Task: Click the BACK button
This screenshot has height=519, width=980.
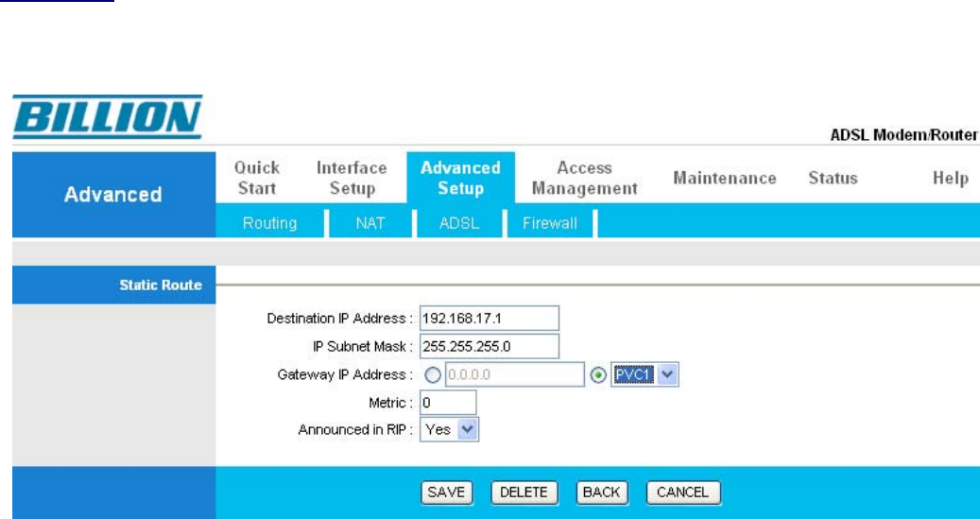Action: [601, 493]
